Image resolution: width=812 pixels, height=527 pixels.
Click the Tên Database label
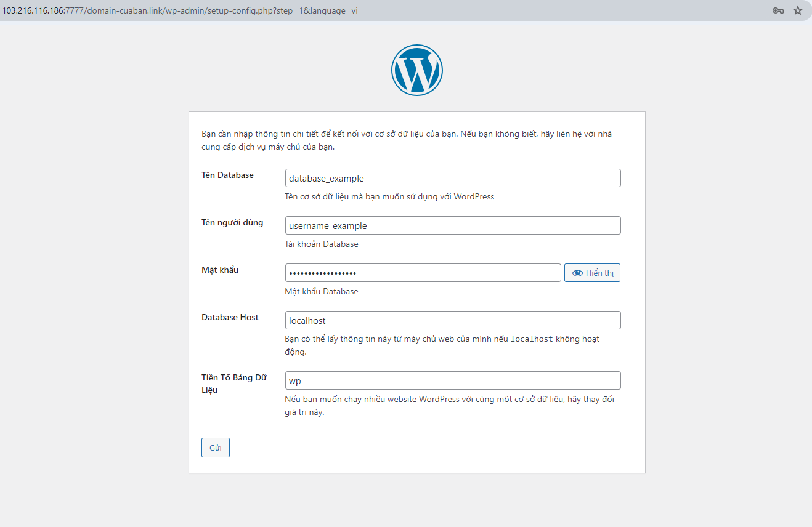(x=227, y=175)
